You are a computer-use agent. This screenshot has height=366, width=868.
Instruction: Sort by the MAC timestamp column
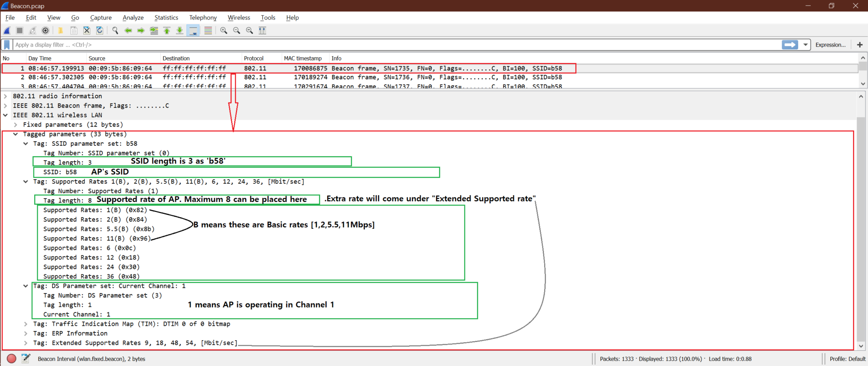[305, 58]
